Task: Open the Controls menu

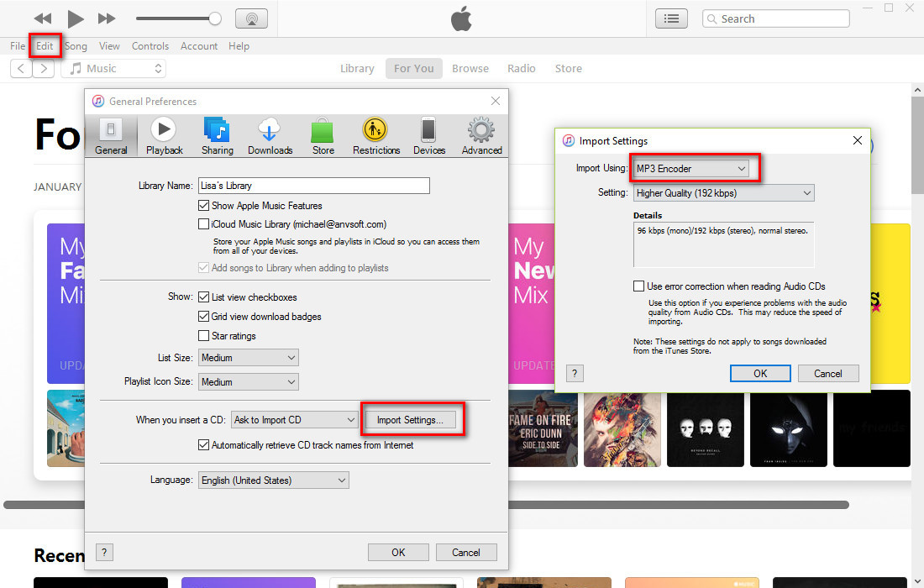Action: point(150,46)
